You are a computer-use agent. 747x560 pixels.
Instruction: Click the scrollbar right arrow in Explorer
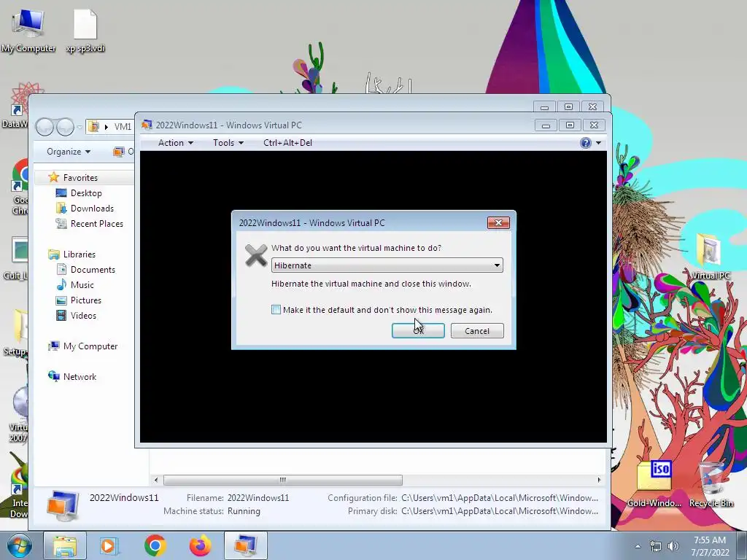click(600, 480)
